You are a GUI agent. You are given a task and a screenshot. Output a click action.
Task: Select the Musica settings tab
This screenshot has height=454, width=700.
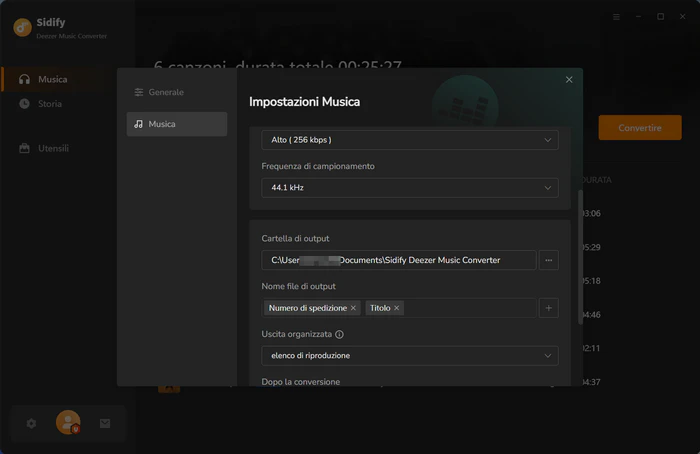click(177, 124)
